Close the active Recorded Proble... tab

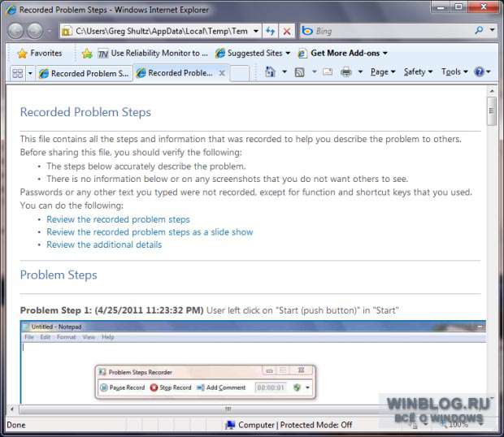pyautogui.click(x=222, y=73)
